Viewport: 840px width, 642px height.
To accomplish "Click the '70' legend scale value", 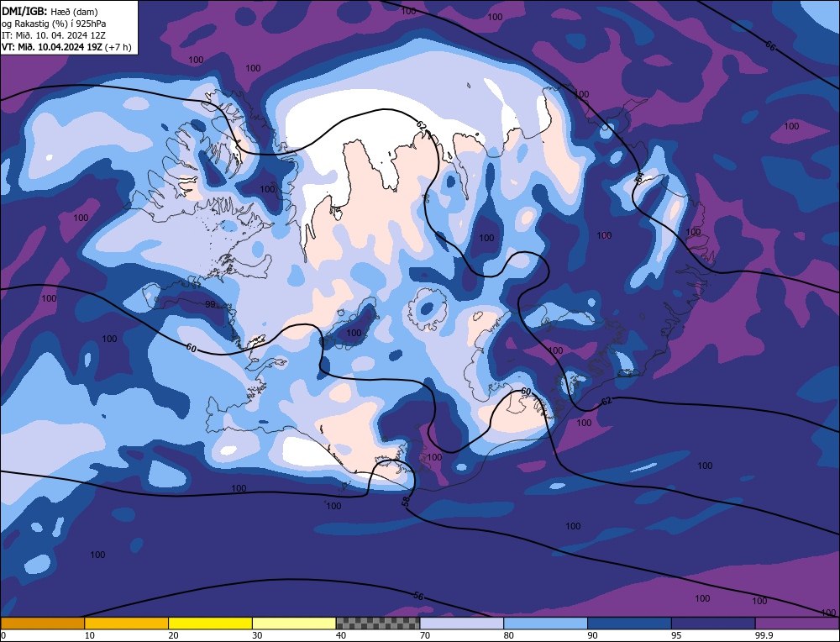I will click(x=425, y=635).
